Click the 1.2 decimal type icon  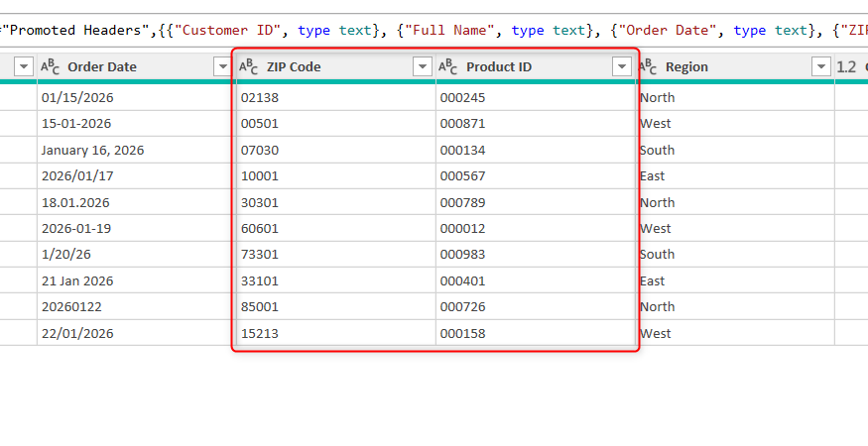[x=846, y=67]
